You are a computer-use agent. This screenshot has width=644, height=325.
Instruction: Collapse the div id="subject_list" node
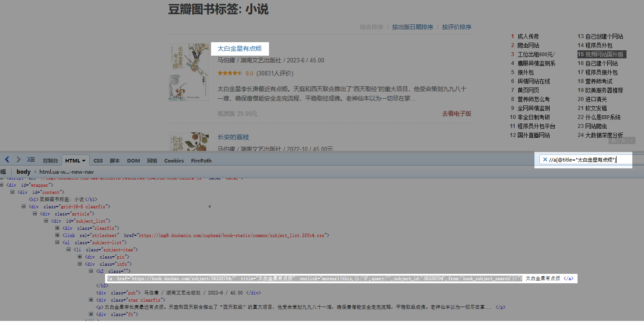tap(46, 221)
